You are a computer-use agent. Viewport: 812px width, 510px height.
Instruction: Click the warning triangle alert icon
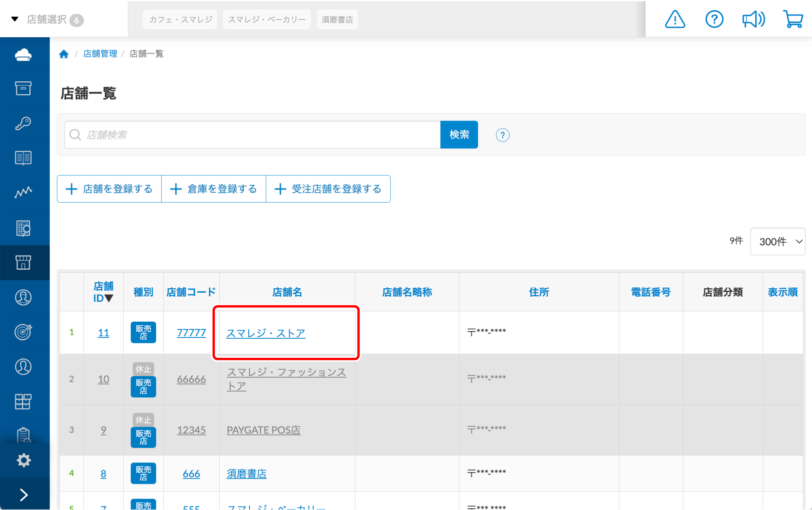coord(675,19)
